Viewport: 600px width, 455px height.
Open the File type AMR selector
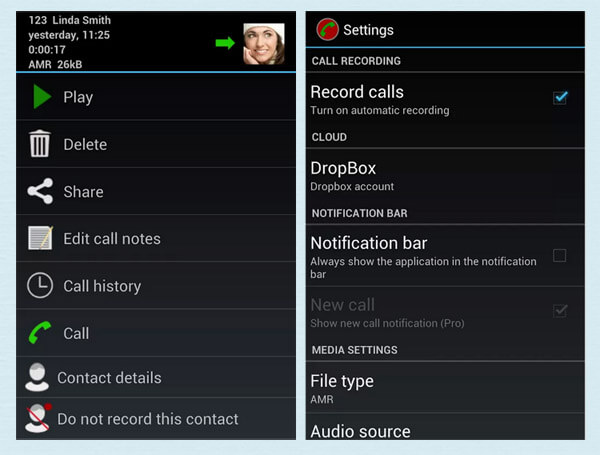pyautogui.click(x=440, y=388)
